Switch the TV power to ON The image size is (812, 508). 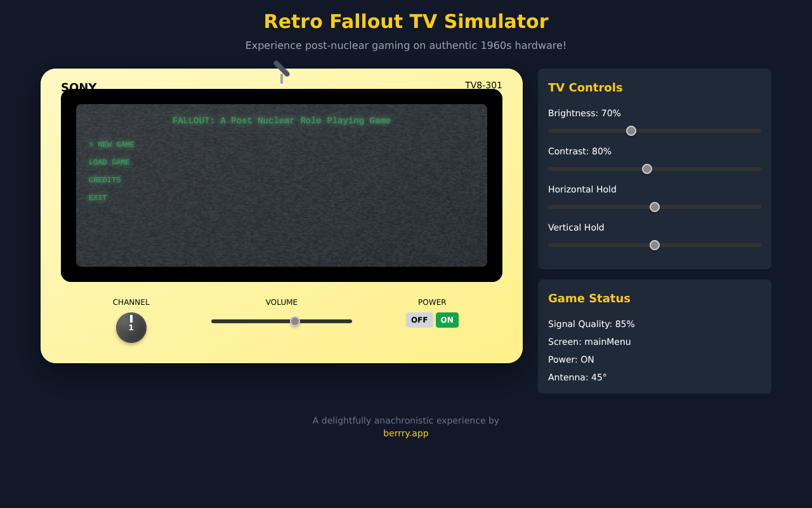447,319
